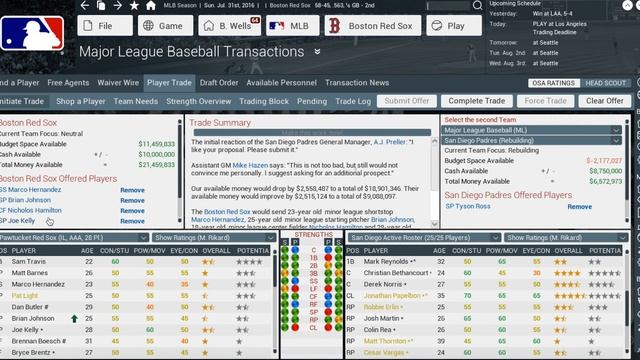Open SP Tyson Ross player link
Screen dimensions: 640x360
click(x=468, y=207)
